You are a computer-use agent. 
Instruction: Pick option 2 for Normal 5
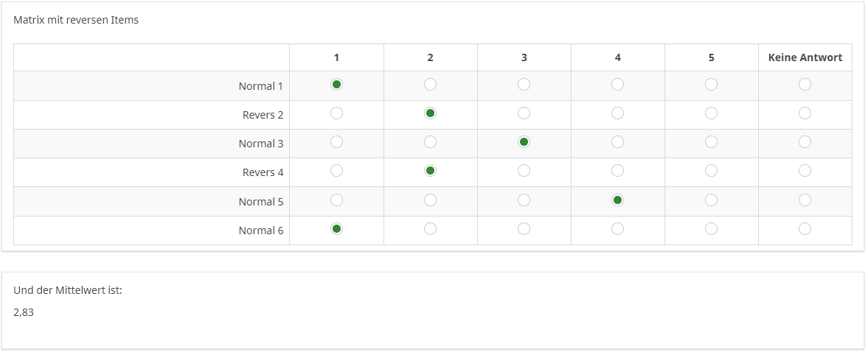pyautogui.click(x=430, y=200)
